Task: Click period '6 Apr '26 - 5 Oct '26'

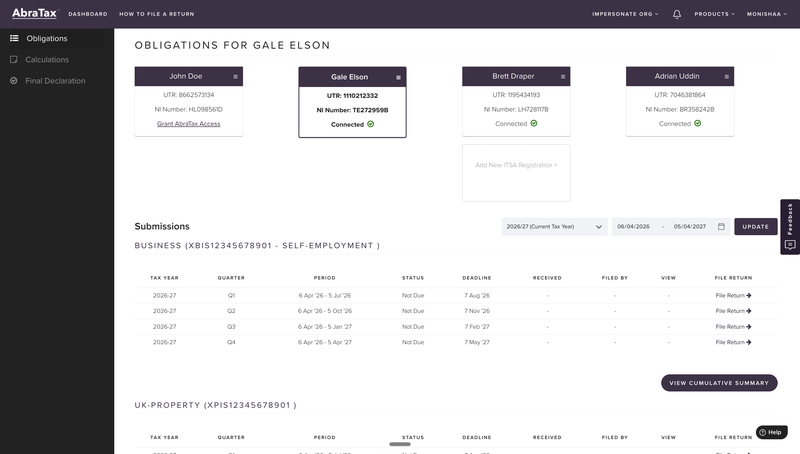Action: [x=324, y=311]
